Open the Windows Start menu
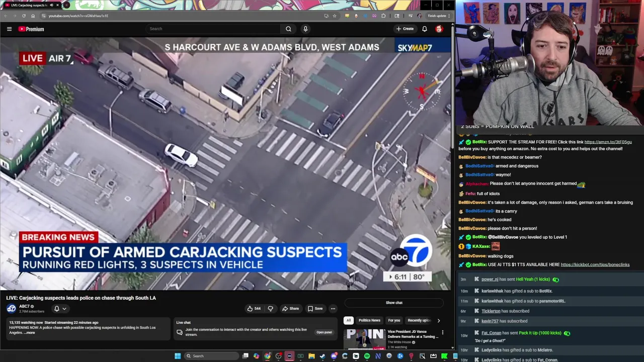Image resolution: width=644 pixels, height=362 pixels. point(178,356)
